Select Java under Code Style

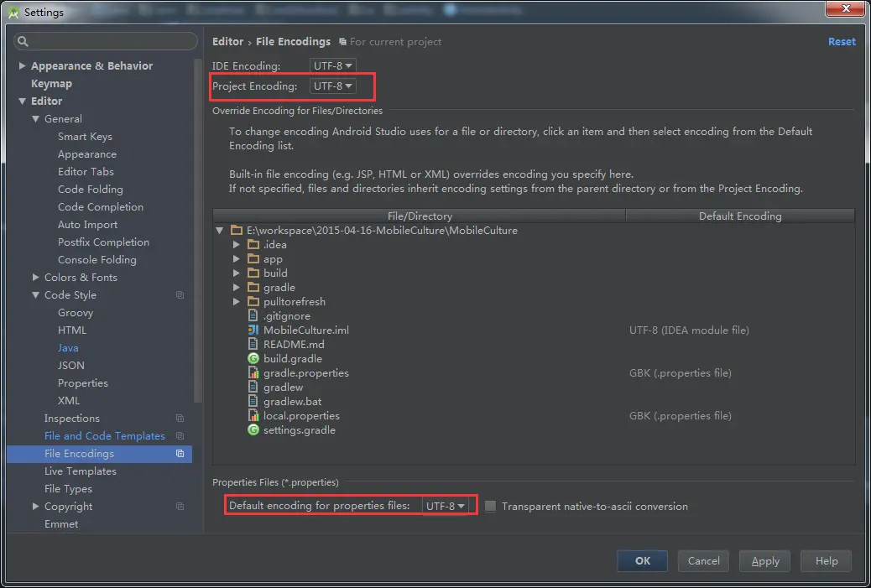(68, 347)
